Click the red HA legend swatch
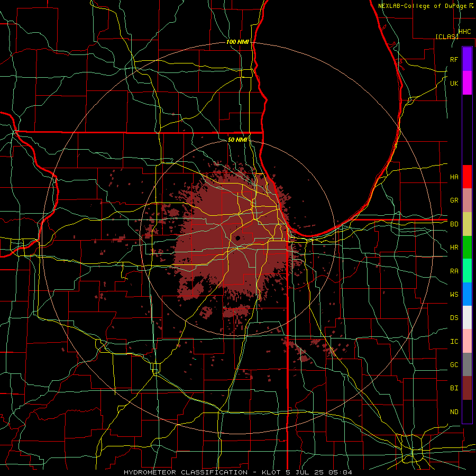 467,177
